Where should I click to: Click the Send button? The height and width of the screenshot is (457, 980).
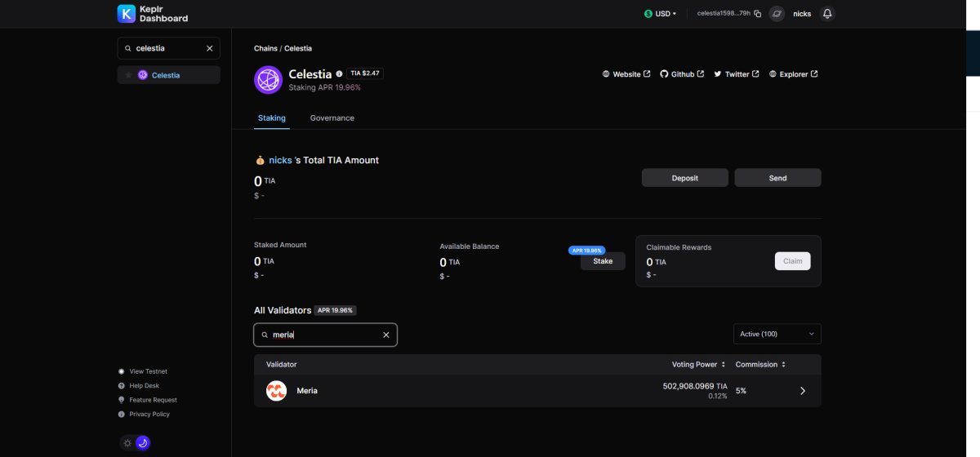pos(777,178)
